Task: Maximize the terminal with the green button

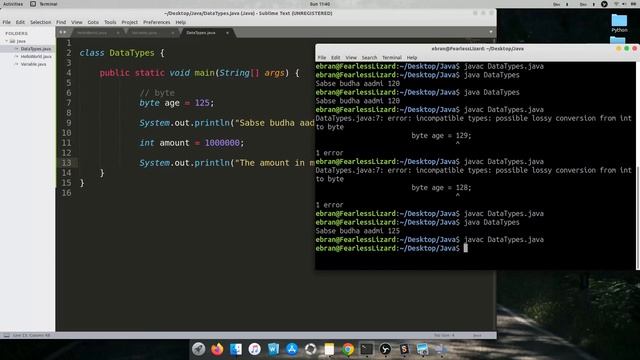Action: pos(627,49)
